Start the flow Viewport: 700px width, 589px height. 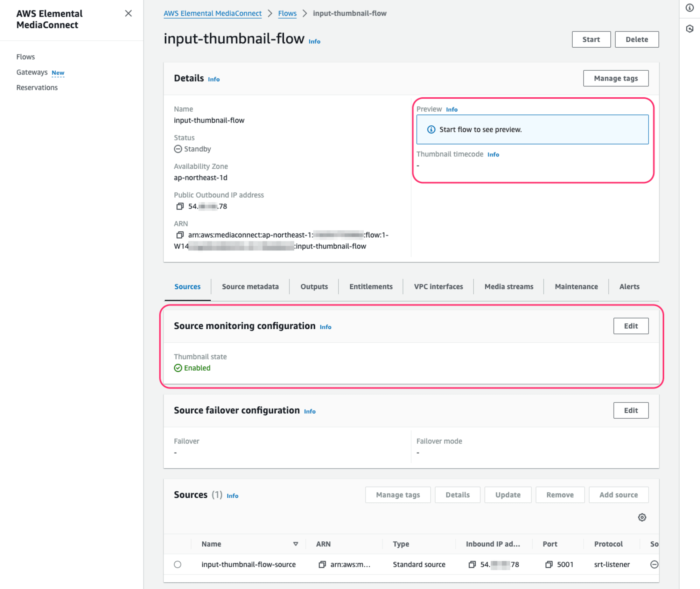[x=591, y=39]
